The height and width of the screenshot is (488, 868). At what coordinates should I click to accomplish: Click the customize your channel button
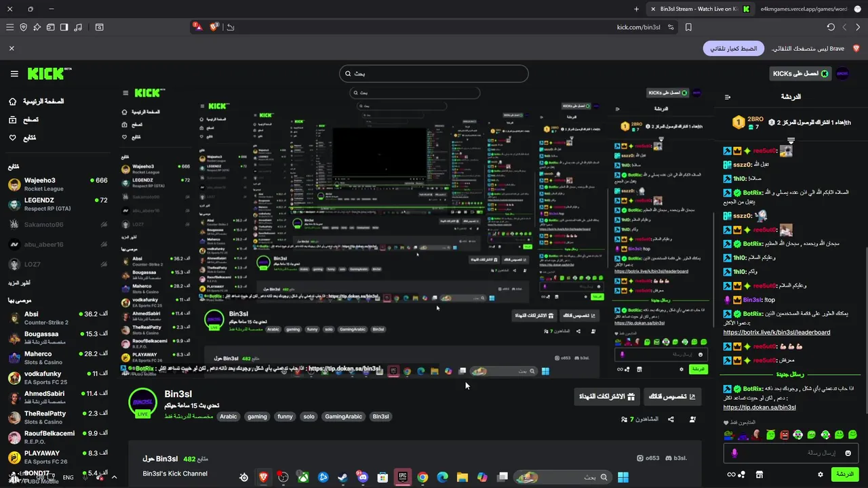pyautogui.click(x=672, y=396)
